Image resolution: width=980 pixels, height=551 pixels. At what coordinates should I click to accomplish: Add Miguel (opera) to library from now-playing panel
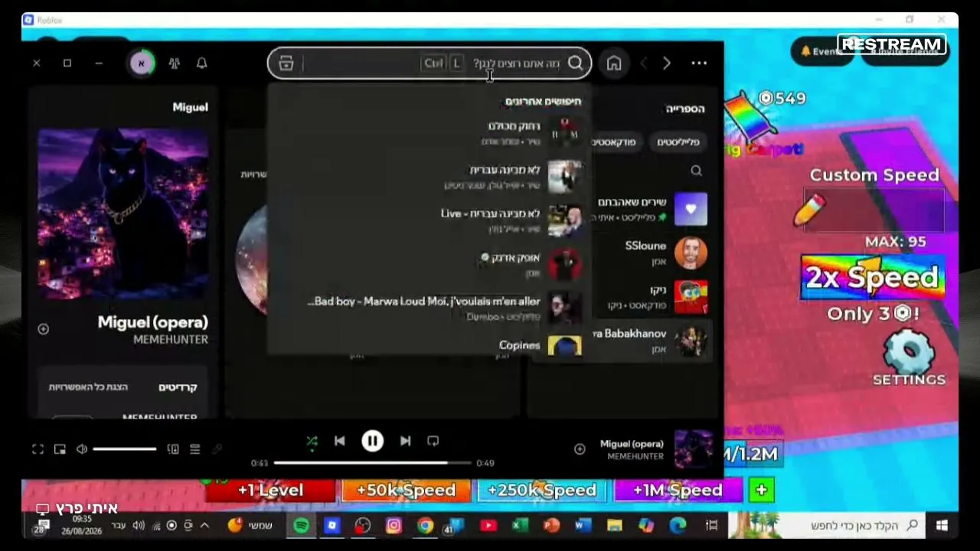click(x=44, y=329)
